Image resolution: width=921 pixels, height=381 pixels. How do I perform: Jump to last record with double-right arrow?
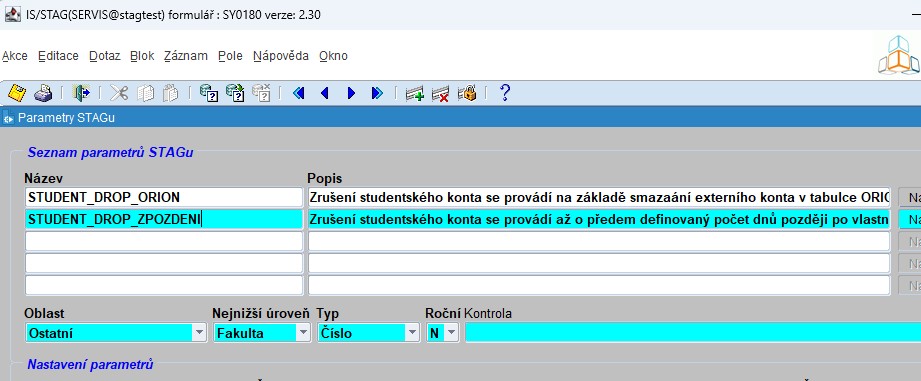377,93
